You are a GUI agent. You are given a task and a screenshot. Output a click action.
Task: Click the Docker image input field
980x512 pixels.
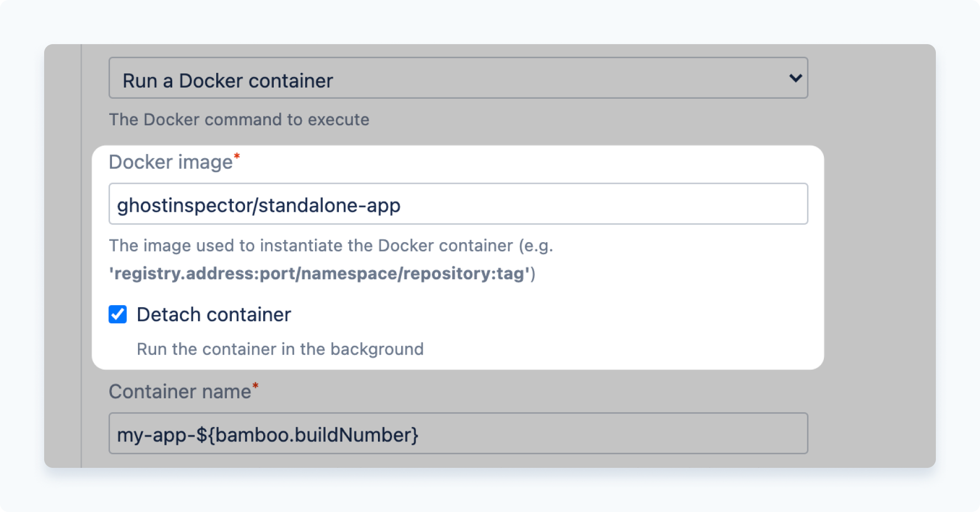point(458,204)
